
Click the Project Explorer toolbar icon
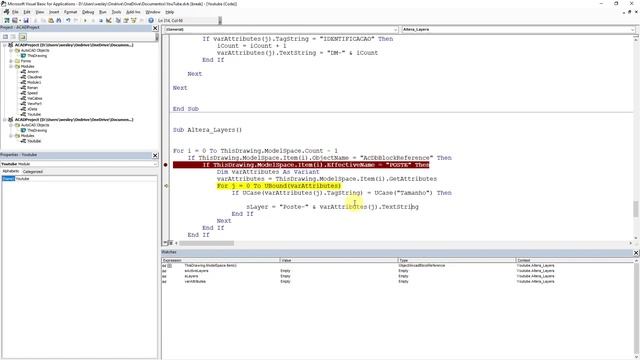(118, 20)
